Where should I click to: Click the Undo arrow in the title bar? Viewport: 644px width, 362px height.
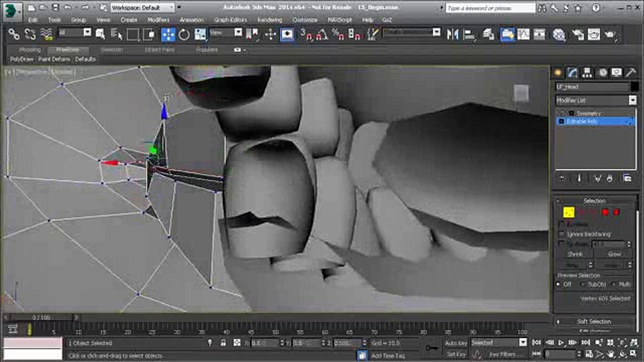pos(67,8)
